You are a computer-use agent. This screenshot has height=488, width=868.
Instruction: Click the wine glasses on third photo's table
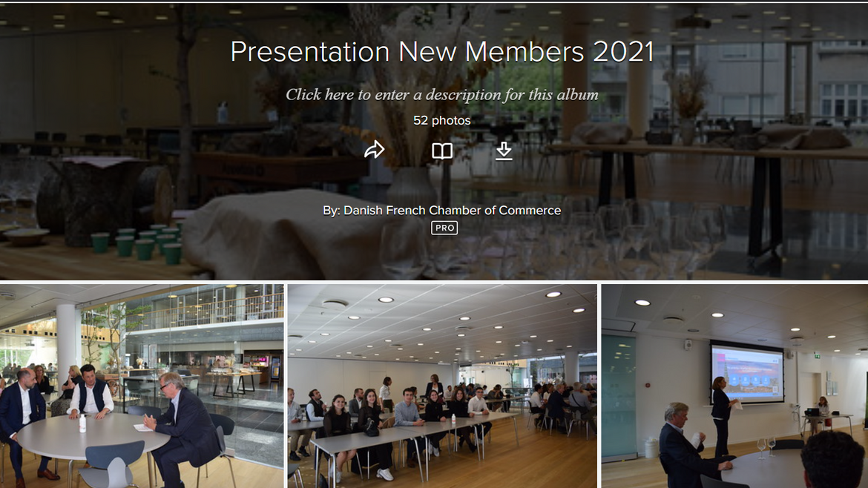766,447
